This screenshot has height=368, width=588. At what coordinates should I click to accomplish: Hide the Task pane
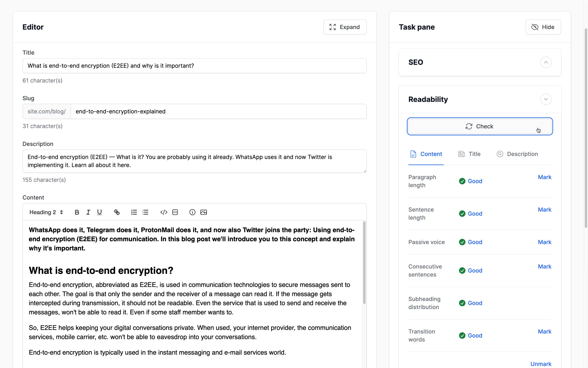(543, 27)
